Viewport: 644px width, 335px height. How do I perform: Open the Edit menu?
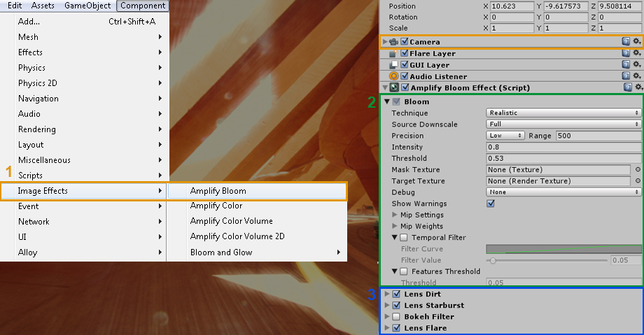(15, 6)
